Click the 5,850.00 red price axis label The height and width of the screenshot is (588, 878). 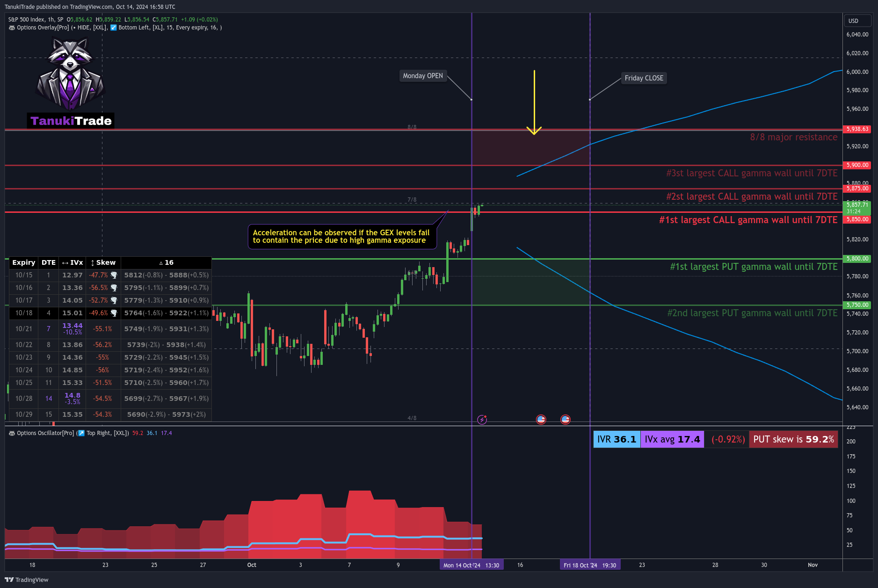click(857, 219)
